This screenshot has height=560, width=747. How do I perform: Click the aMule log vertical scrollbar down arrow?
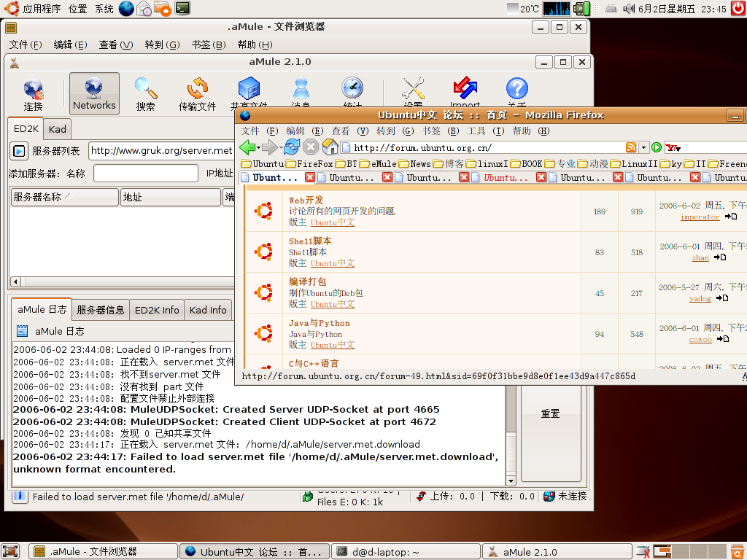tap(510, 481)
